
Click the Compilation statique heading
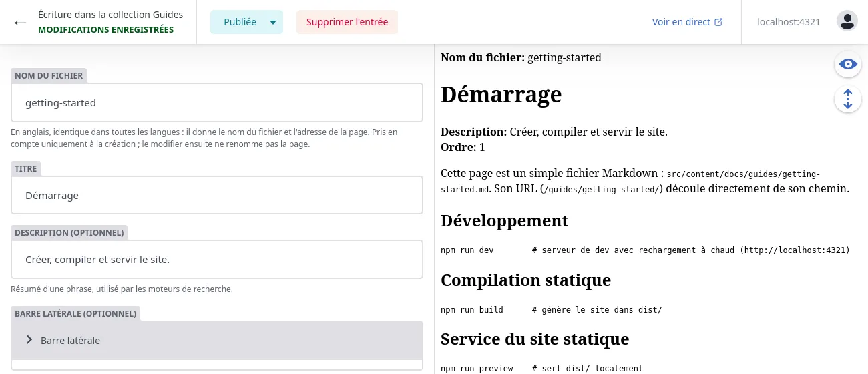[x=526, y=280]
